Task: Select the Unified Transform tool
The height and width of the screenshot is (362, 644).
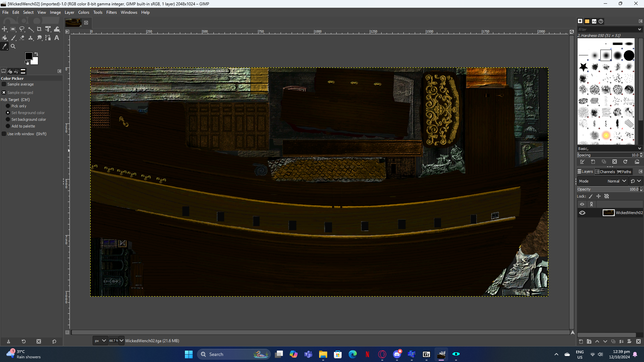Action: 48,29
